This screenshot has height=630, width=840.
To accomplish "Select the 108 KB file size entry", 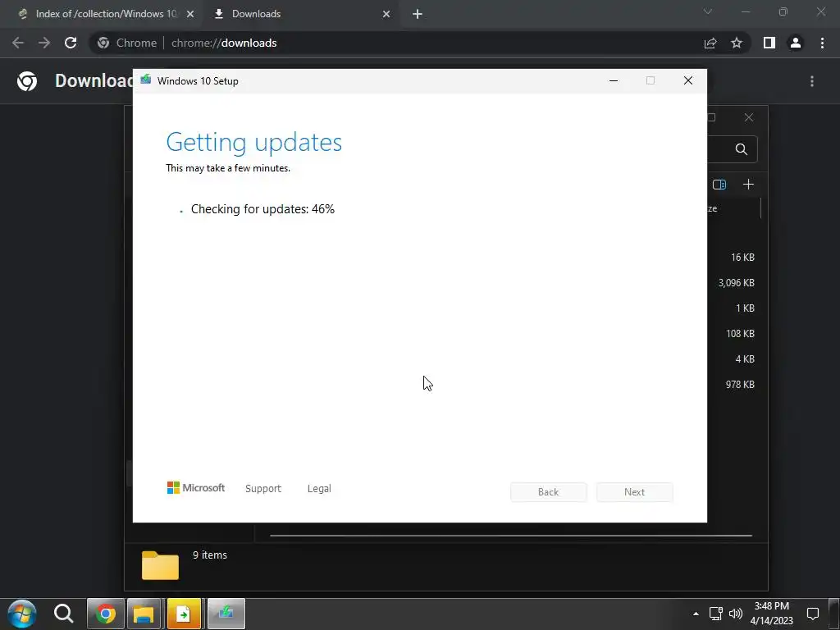I will click(x=740, y=334).
